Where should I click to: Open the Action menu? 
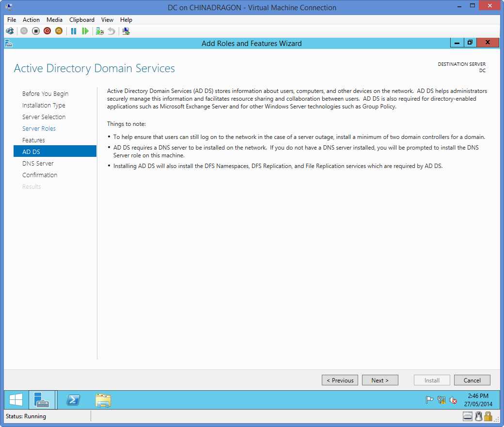pyautogui.click(x=31, y=19)
